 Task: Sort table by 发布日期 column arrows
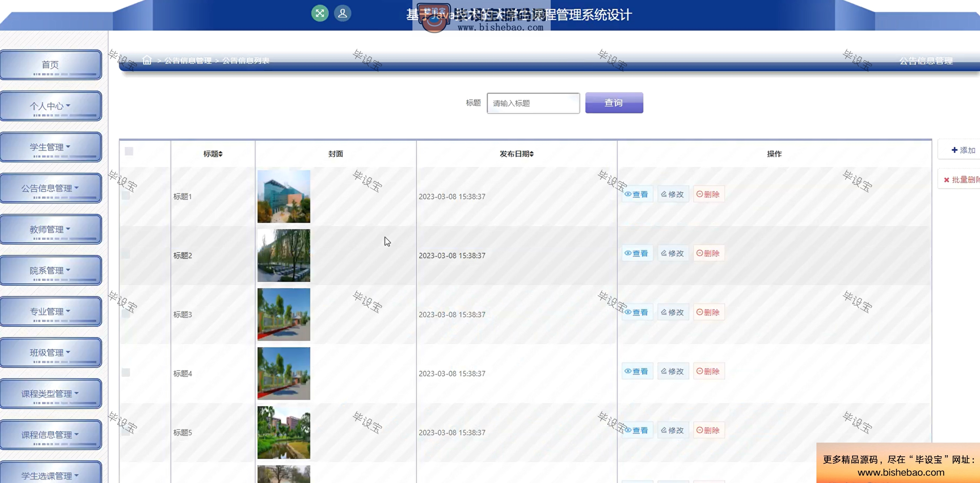tap(531, 154)
